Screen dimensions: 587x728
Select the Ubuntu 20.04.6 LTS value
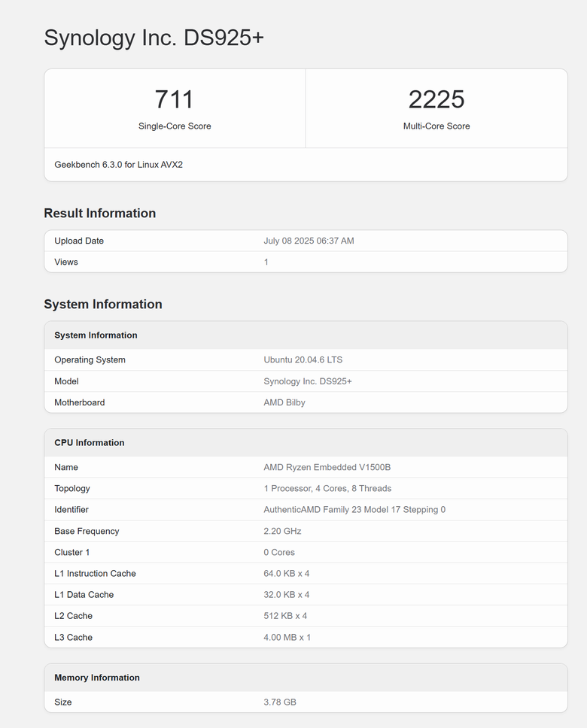point(303,359)
